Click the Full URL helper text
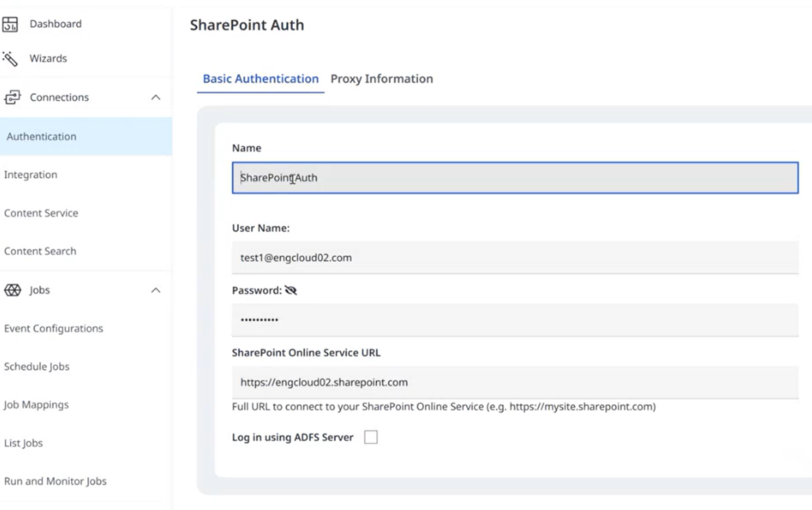This screenshot has width=812, height=510. click(444, 407)
